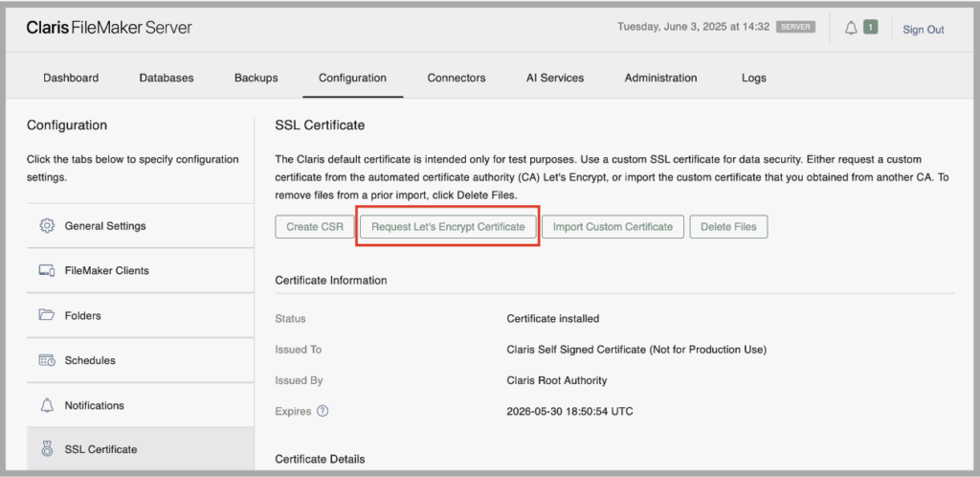Open Schedules configuration section

pos(140,361)
